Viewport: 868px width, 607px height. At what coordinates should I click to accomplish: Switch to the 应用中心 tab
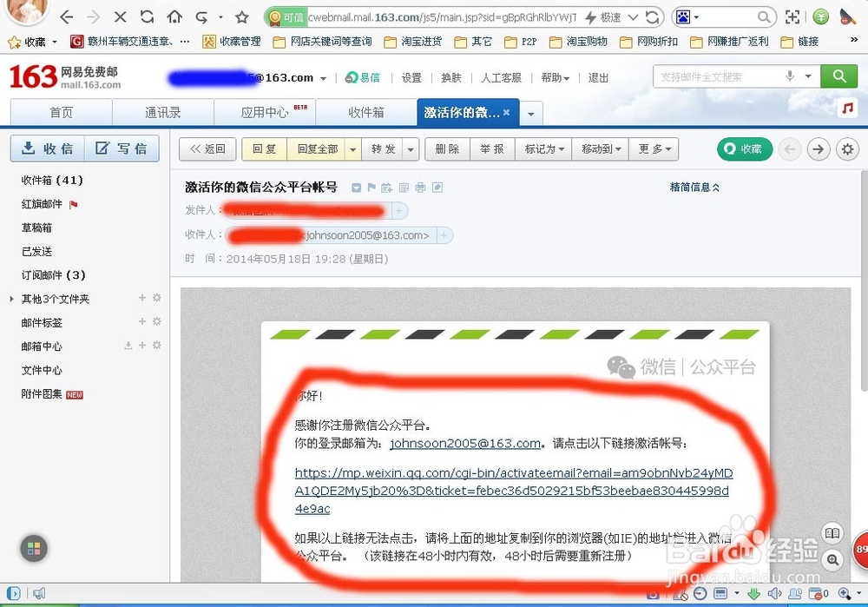(265, 112)
